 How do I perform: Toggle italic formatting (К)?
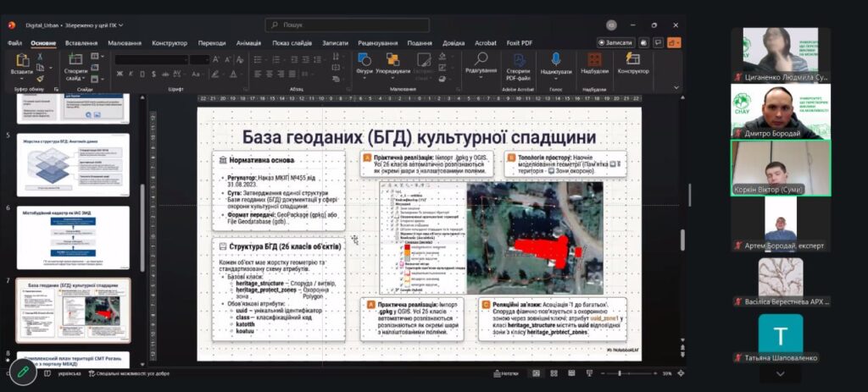pos(130,74)
